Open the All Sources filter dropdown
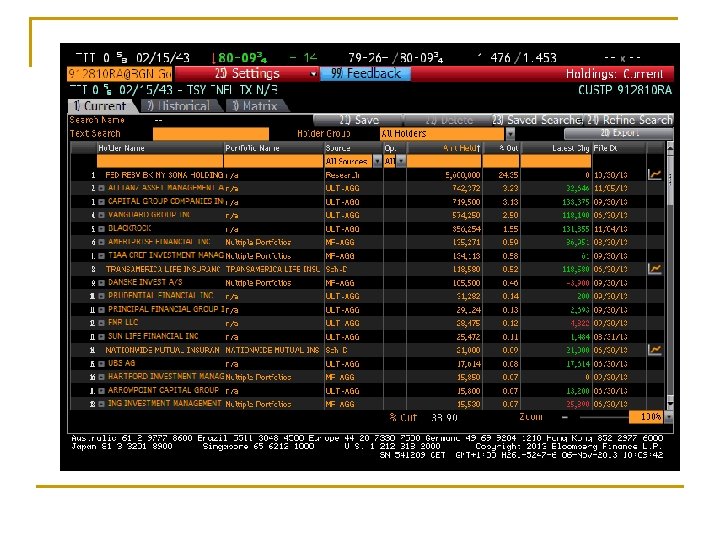 coord(377,161)
